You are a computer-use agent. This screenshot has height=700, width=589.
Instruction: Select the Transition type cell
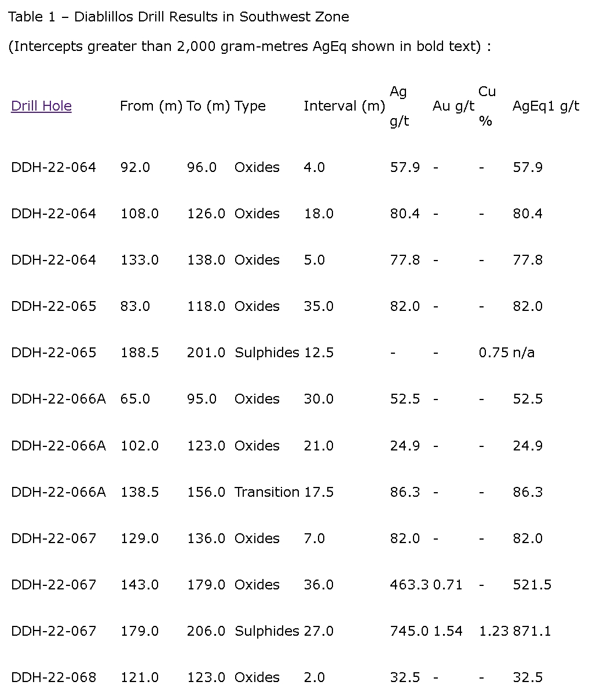click(x=266, y=492)
